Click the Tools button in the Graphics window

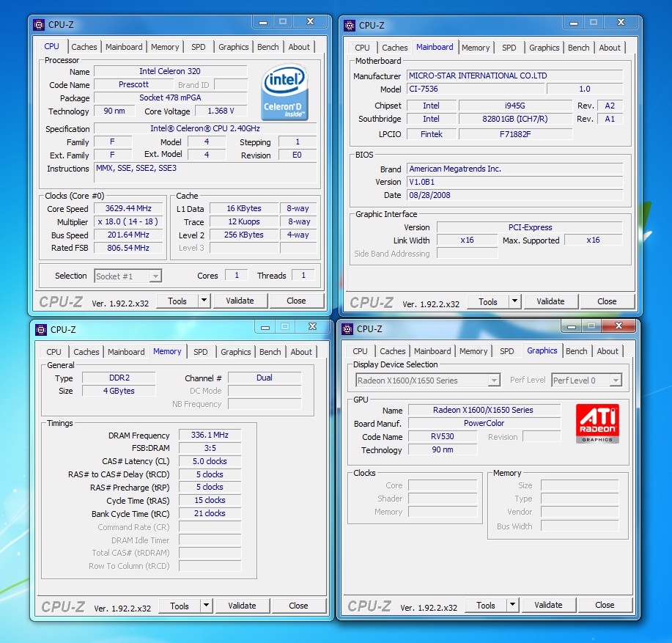tap(486, 606)
